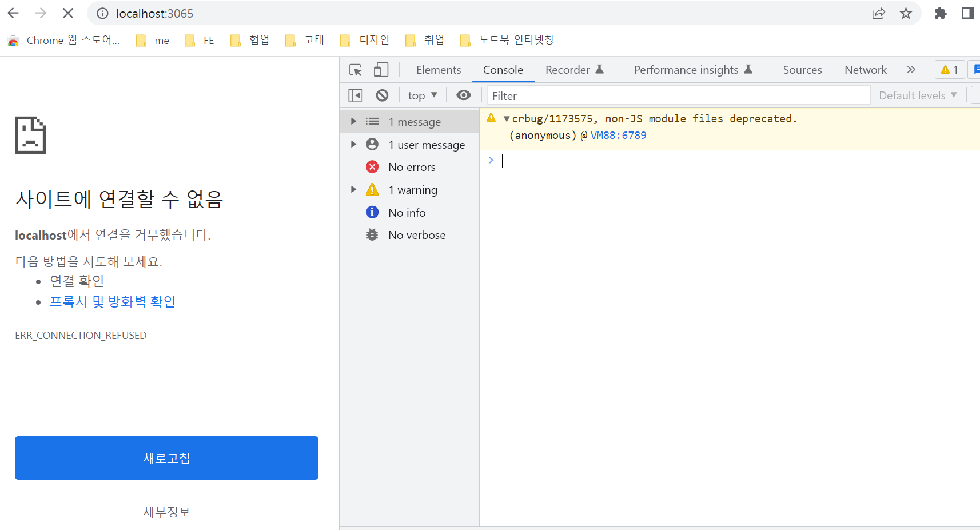Screen dimensions: 980x530
Task: Switch to the Console tab
Action: coord(503,70)
